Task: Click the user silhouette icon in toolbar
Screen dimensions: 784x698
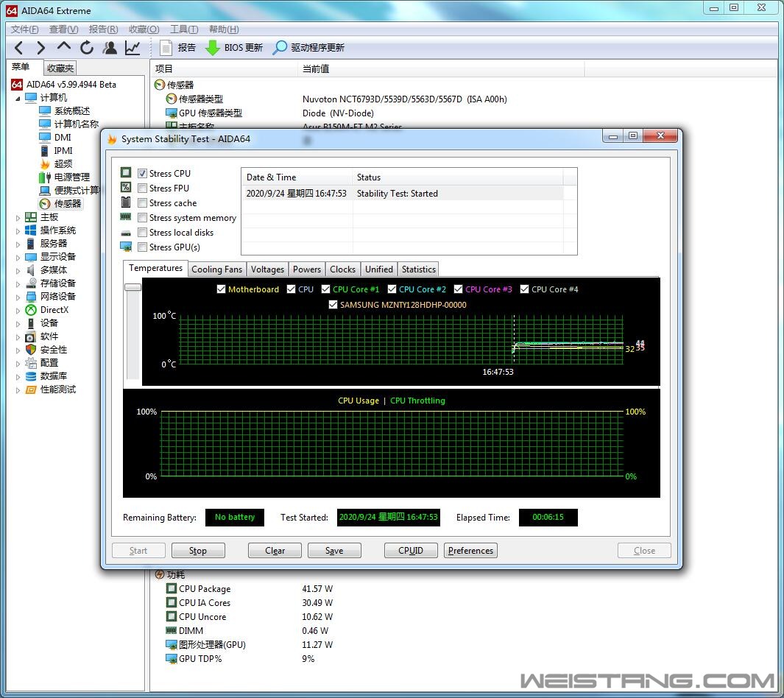Action: click(110, 48)
